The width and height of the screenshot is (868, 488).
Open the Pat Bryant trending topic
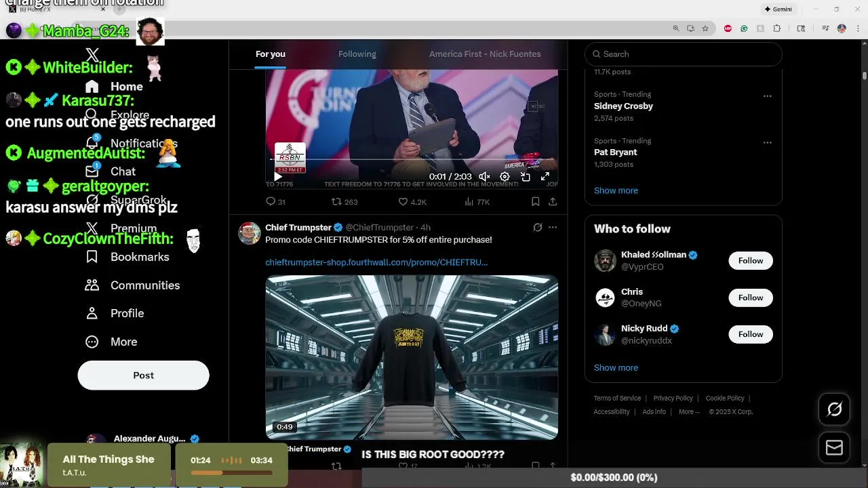coord(616,152)
